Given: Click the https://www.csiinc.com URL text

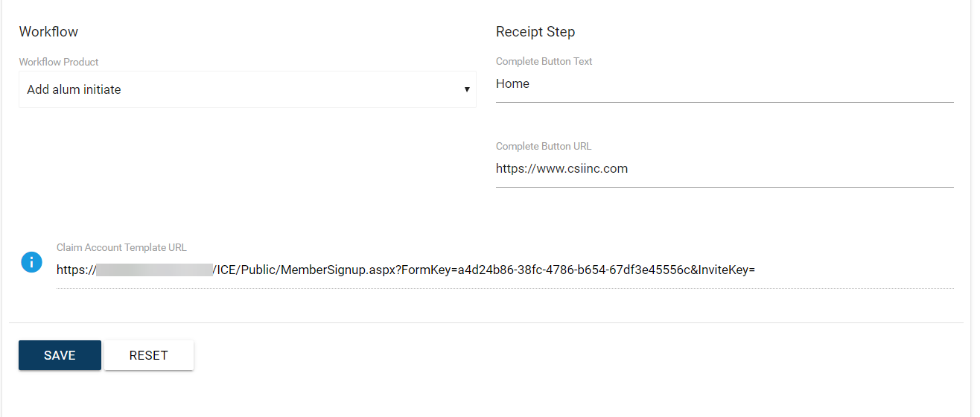Looking at the screenshot, I should point(561,169).
